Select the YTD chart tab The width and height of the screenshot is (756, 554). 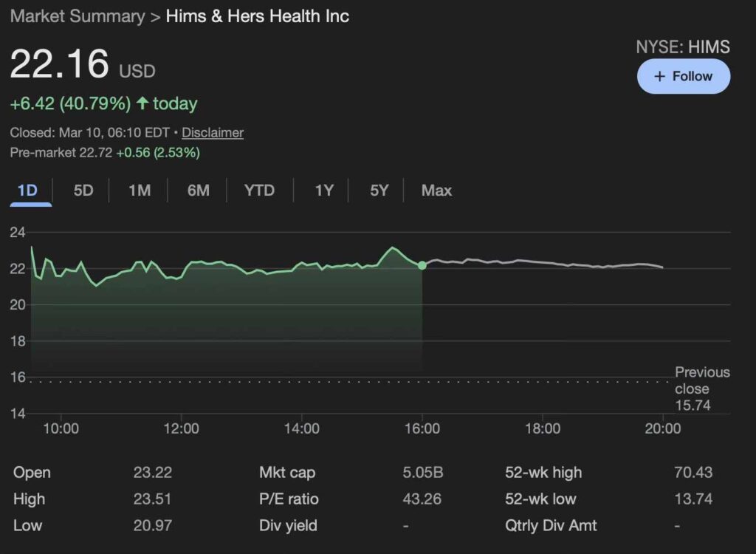point(259,191)
